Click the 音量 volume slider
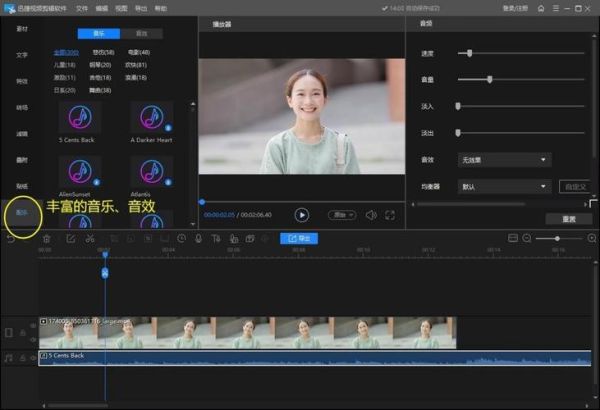The height and width of the screenshot is (410, 600). click(489, 79)
